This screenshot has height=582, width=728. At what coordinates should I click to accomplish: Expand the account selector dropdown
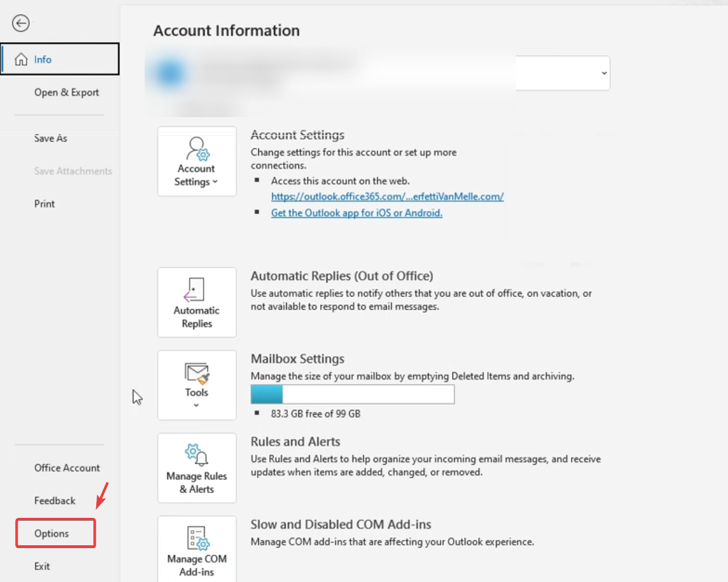[604, 73]
